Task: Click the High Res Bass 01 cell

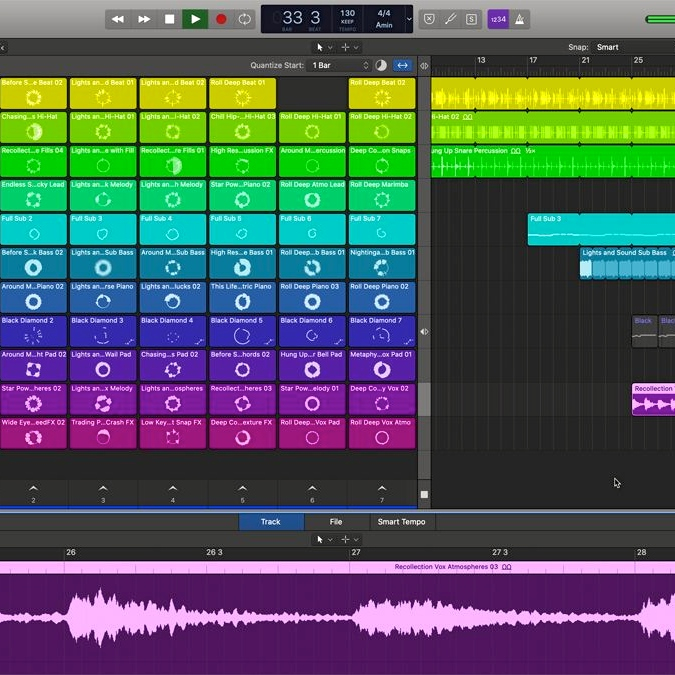Action: pos(242,263)
